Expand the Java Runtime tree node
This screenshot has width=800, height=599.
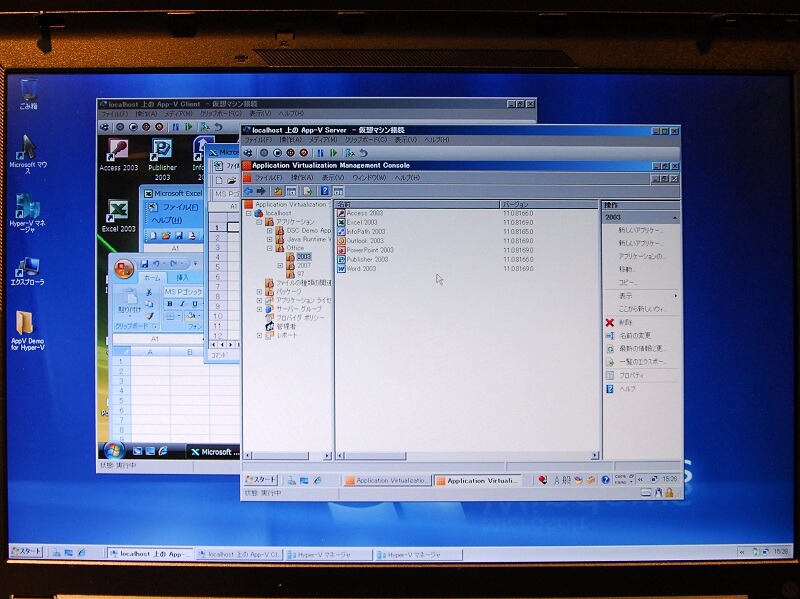coord(269,239)
